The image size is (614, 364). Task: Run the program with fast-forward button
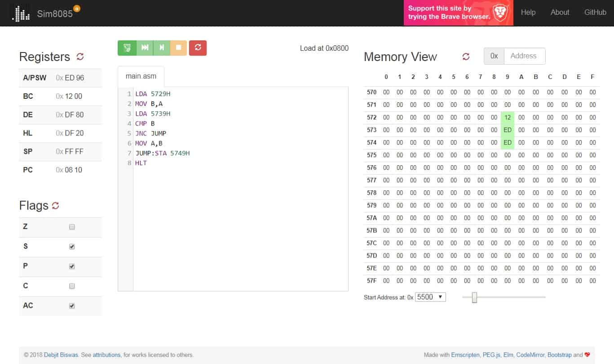tap(145, 48)
